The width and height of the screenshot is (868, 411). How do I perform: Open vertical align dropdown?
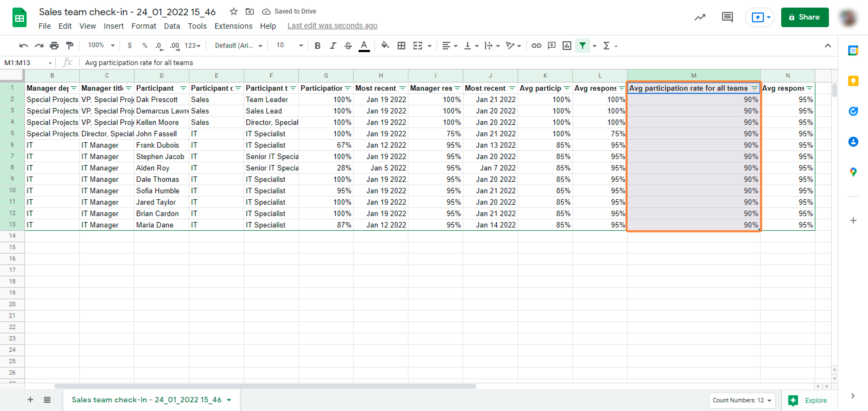pos(471,46)
